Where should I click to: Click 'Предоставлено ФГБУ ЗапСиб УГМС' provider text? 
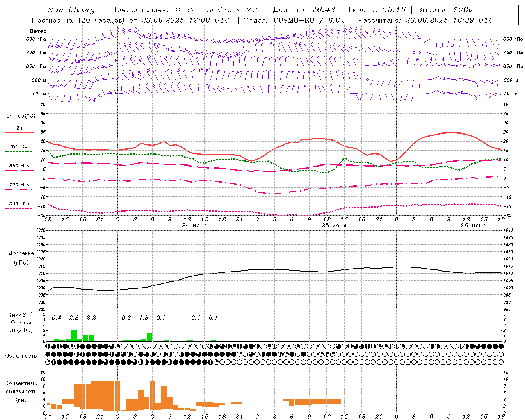click(x=186, y=10)
